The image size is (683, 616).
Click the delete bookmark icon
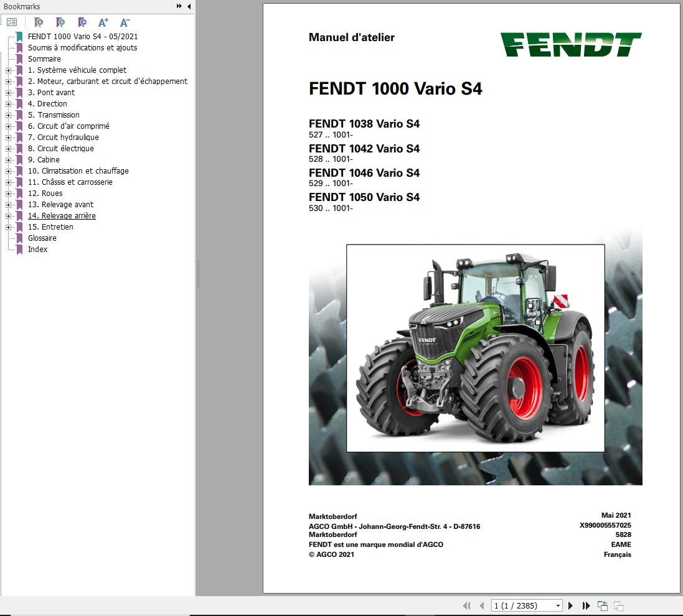(39, 22)
